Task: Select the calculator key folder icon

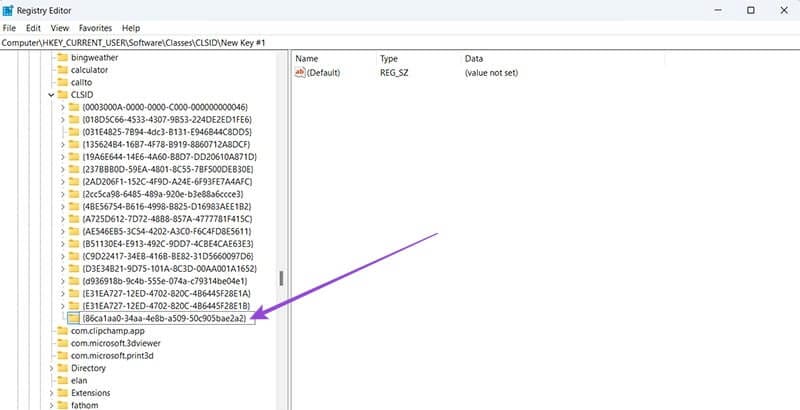Action: (62, 70)
